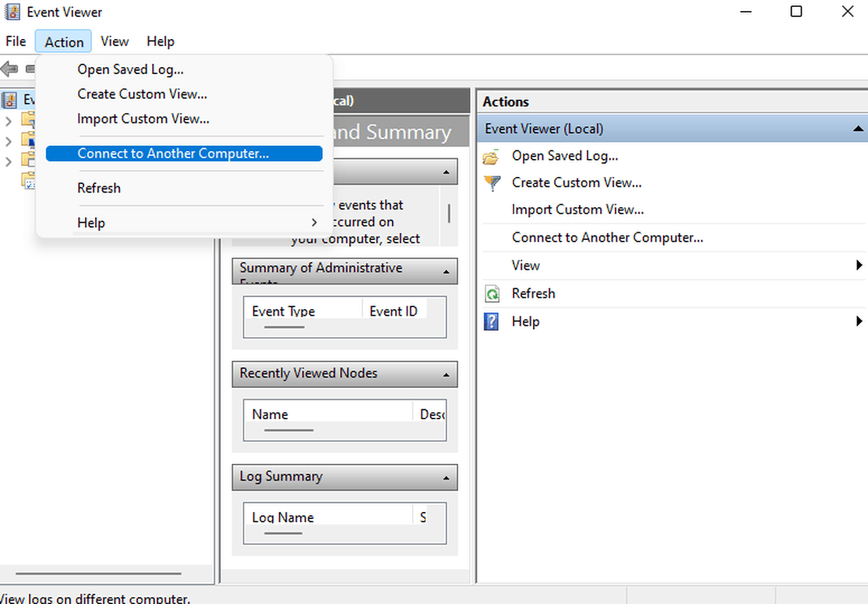Click the Overview text vertical scrollbar
This screenshot has height=604, width=868.
click(x=449, y=214)
